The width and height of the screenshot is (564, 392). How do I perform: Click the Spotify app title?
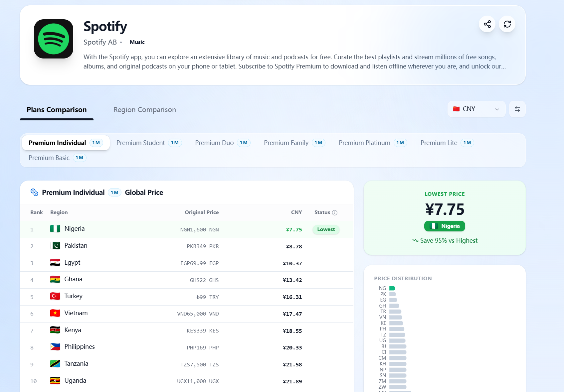(105, 27)
